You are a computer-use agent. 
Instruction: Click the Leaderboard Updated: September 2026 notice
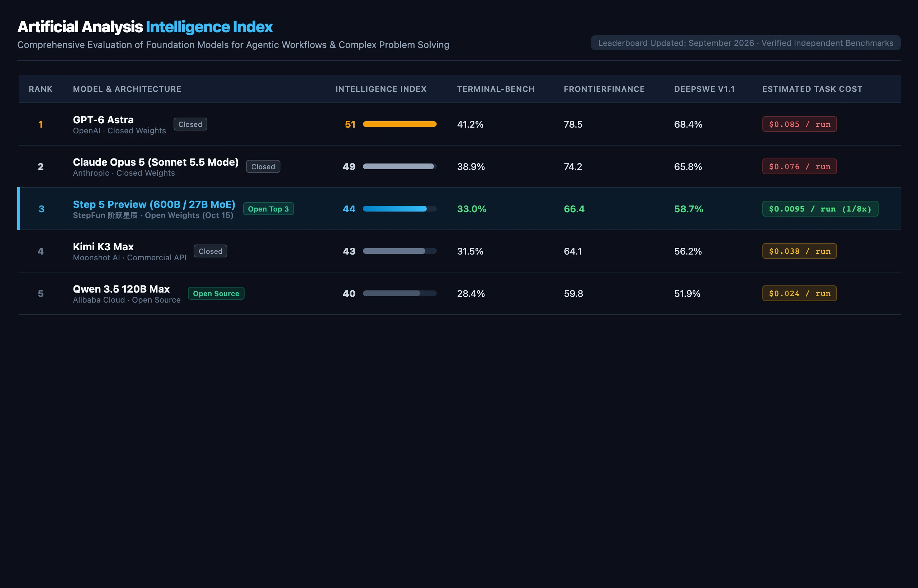coord(746,43)
